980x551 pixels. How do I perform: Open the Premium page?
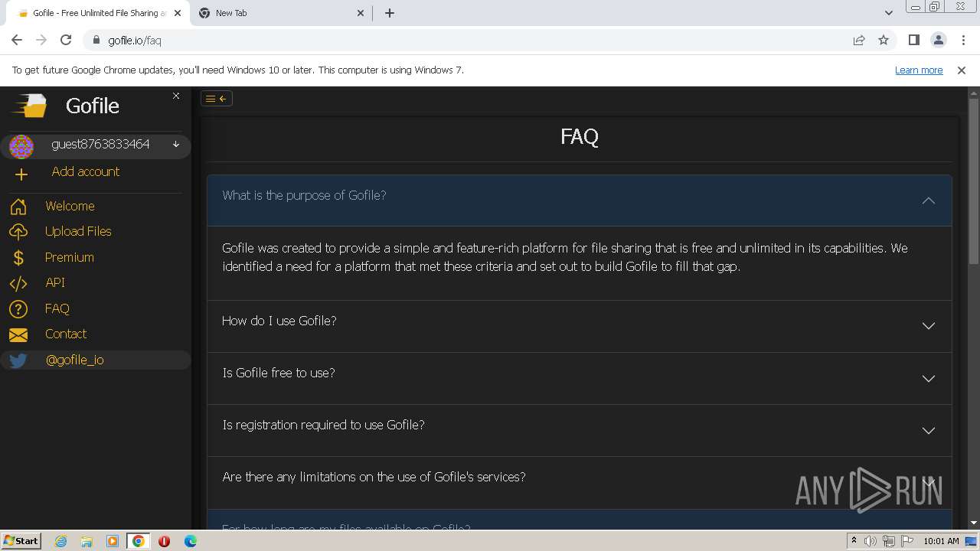click(x=70, y=257)
